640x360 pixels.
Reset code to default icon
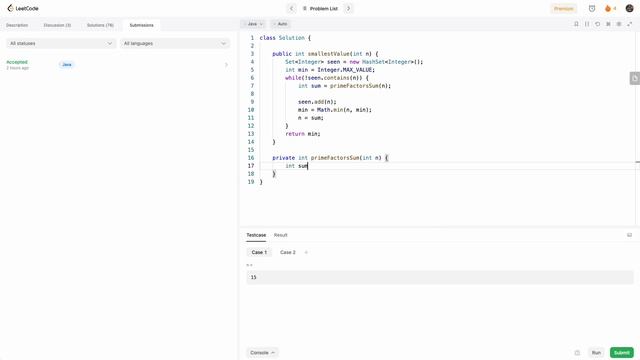click(x=598, y=24)
